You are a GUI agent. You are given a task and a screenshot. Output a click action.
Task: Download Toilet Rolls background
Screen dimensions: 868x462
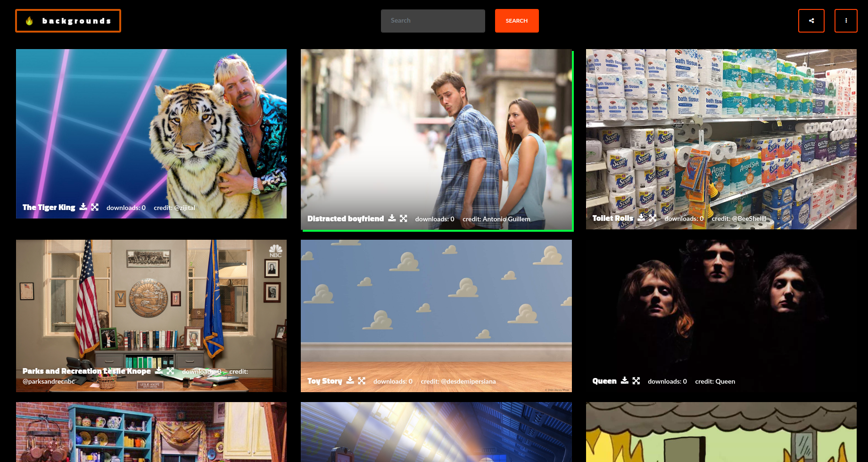tap(642, 218)
